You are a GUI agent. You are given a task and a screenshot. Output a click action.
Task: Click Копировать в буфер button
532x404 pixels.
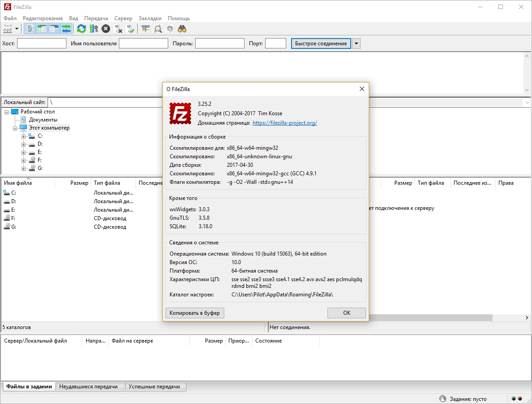195,313
